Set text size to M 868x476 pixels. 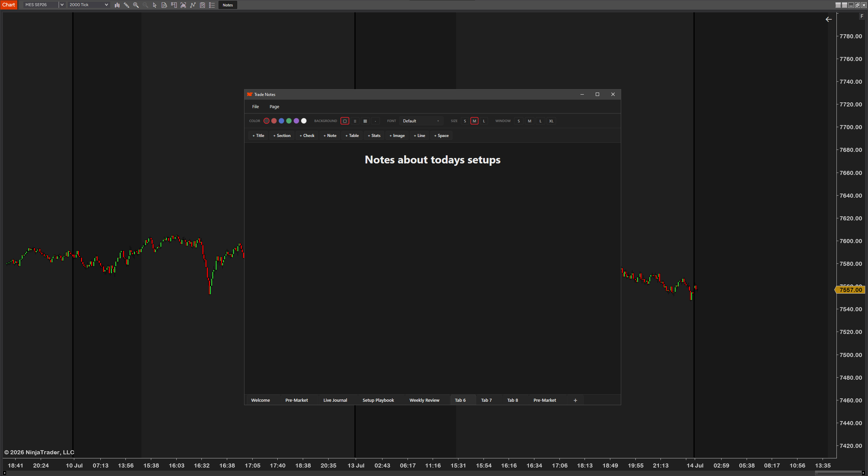point(474,121)
